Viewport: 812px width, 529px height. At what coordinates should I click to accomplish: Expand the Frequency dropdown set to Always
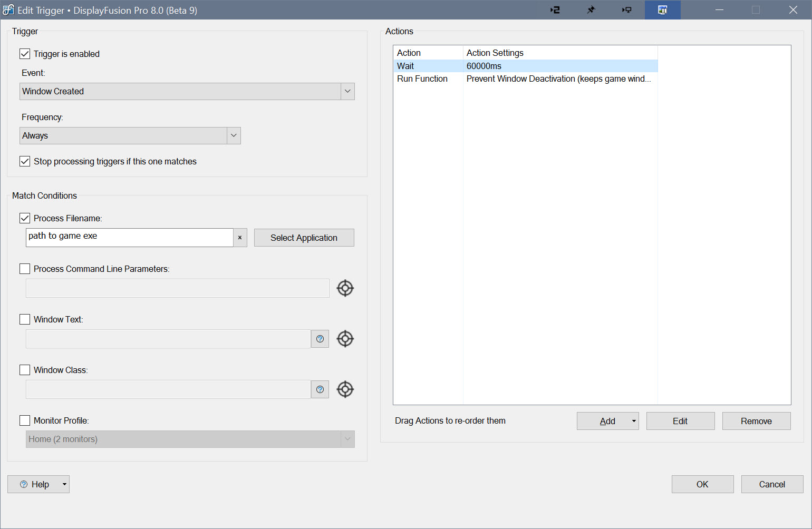[x=234, y=135]
